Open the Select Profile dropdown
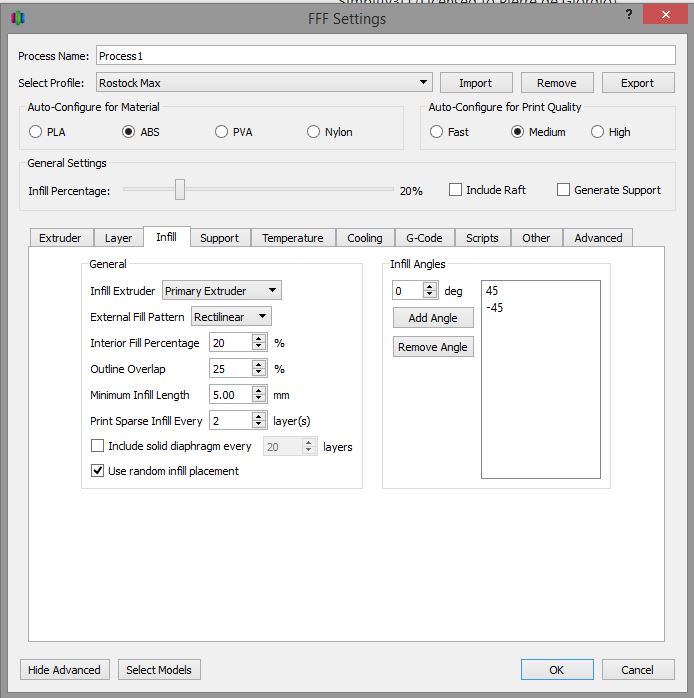 pos(264,83)
